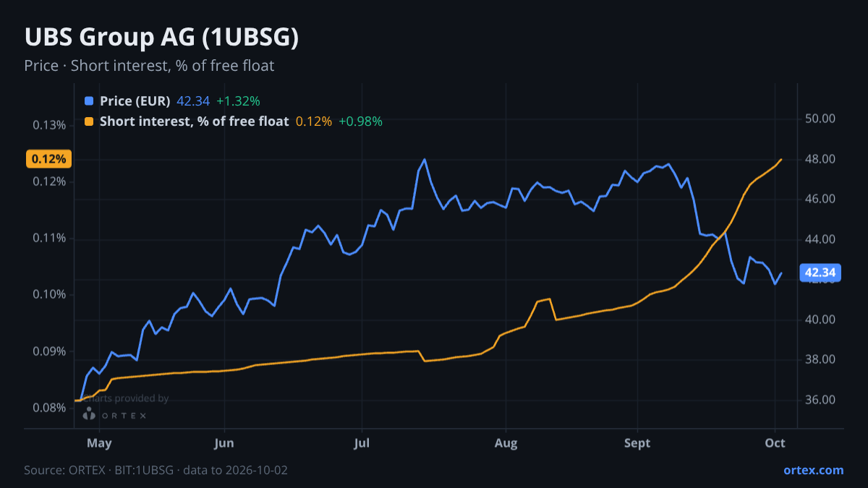Click the blue 42.34 price axis badge
The width and height of the screenshot is (868, 488).
point(821,273)
